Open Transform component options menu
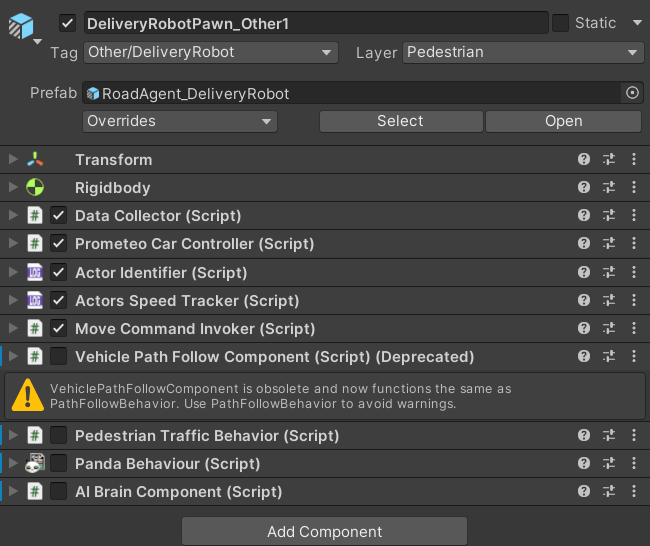Viewport: 650px width, 546px height. click(634, 159)
